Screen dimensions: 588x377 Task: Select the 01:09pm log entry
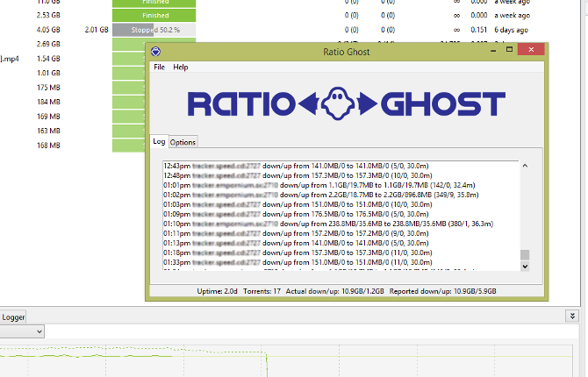[x=296, y=214]
